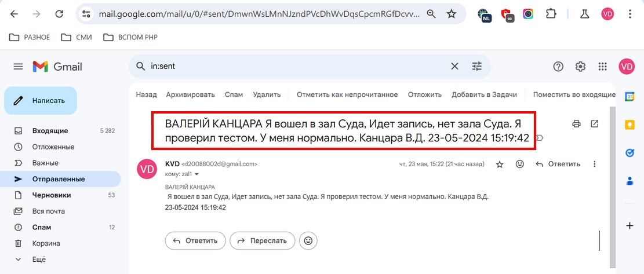The height and width of the screenshot is (274, 644).
Task: Print all messages with printer icon
Action: [x=577, y=123]
